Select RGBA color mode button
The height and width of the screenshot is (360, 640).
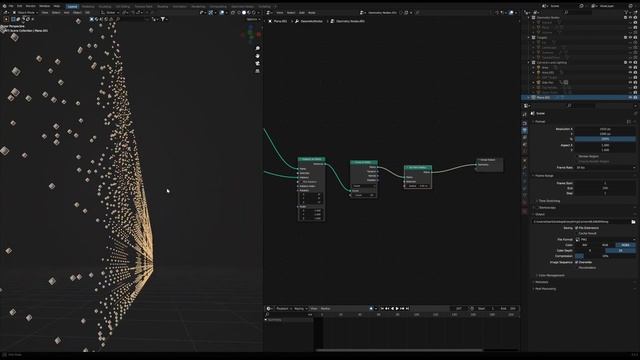[625, 245]
